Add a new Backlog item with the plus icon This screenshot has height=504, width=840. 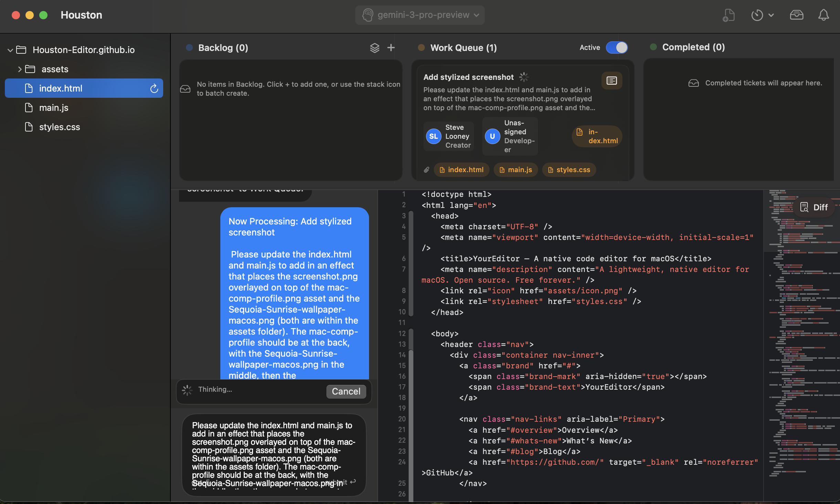[x=391, y=48]
